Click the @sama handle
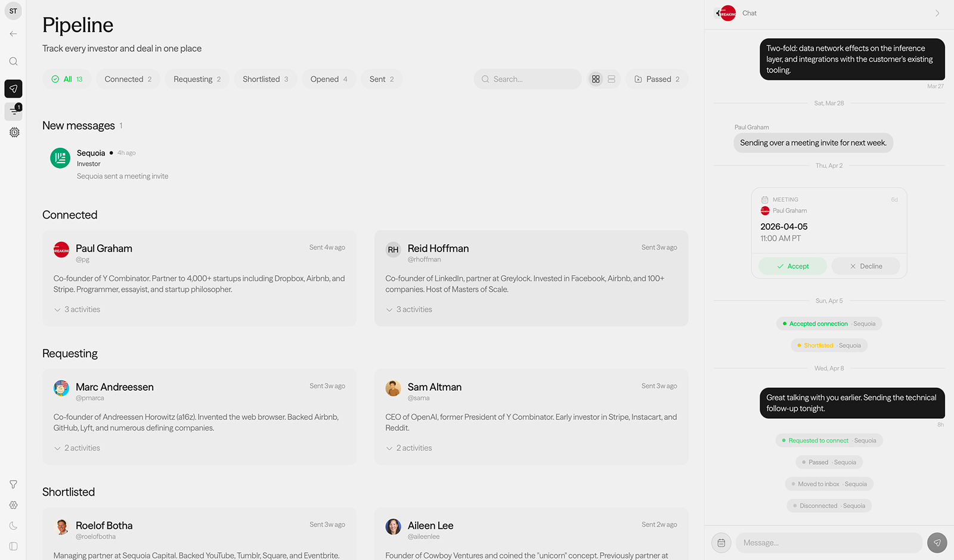 click(x=419, y=398)
